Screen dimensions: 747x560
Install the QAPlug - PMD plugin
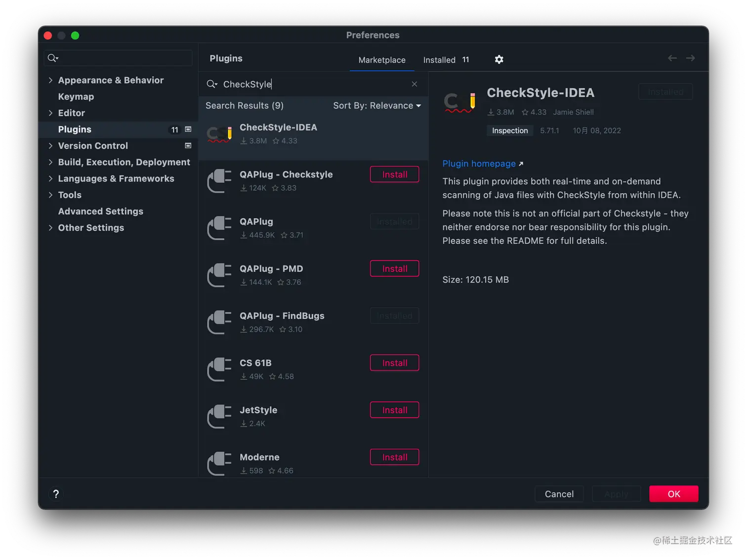(395, 269)
